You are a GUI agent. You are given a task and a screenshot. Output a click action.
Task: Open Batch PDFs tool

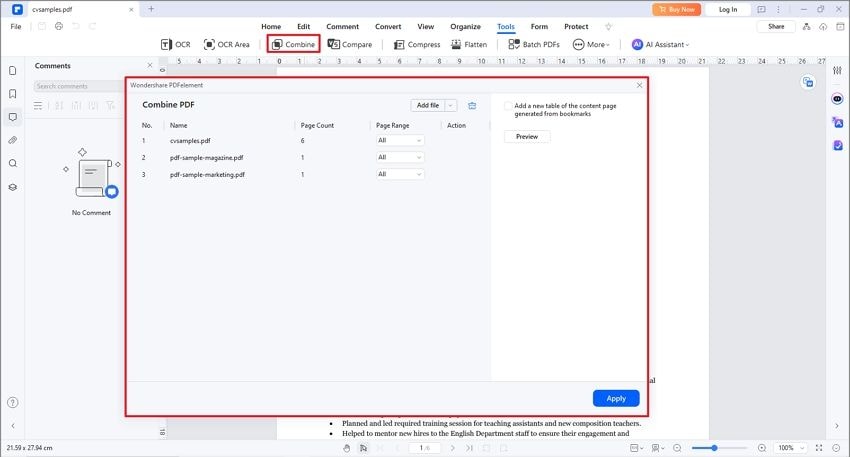(x=534, y=44)
